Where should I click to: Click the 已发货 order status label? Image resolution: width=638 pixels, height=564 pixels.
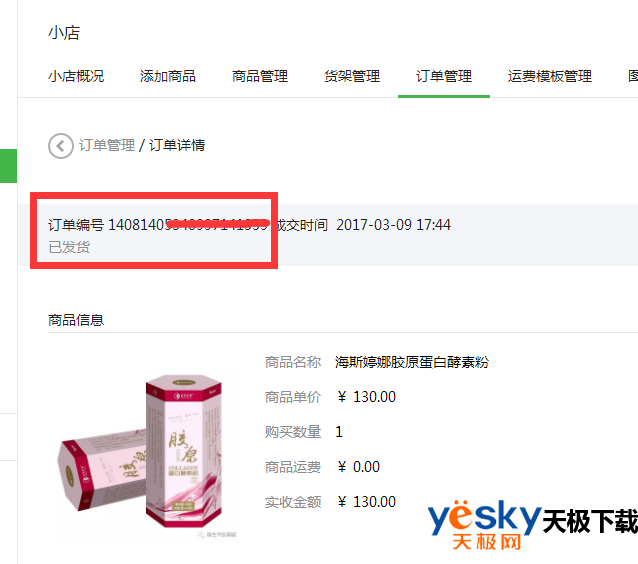[x=69, y=247]
